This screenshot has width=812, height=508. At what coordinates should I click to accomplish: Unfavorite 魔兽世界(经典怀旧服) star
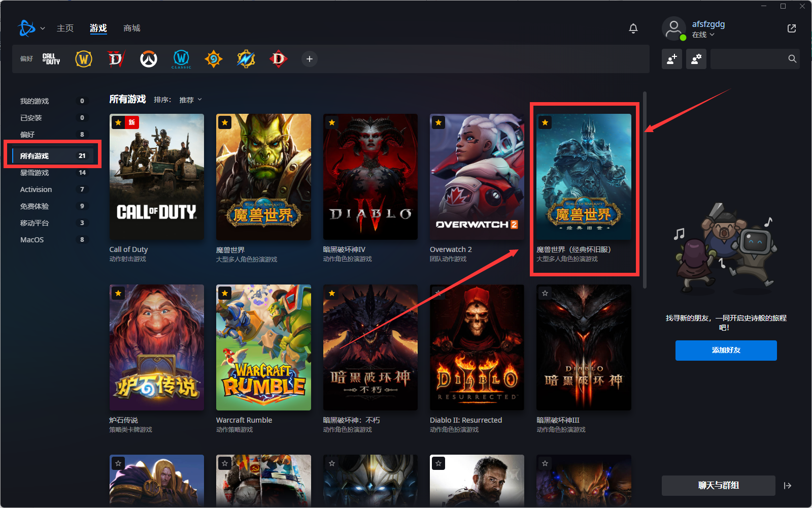545,122
